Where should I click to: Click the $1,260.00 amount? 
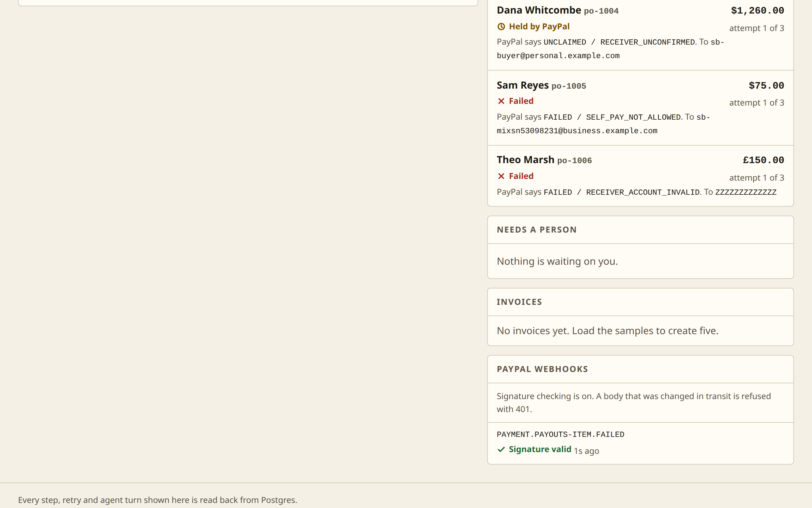pyautogui.click(x=758, y=11)
